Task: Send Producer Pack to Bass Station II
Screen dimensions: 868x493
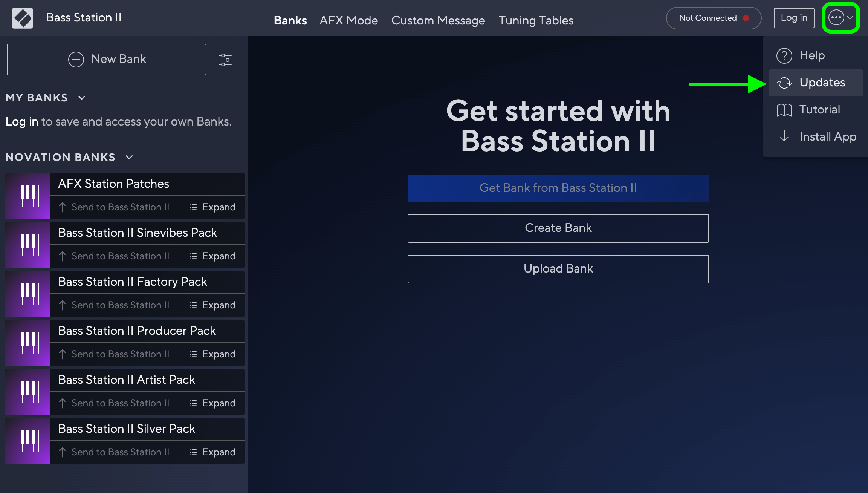Action: pos(114,354)
